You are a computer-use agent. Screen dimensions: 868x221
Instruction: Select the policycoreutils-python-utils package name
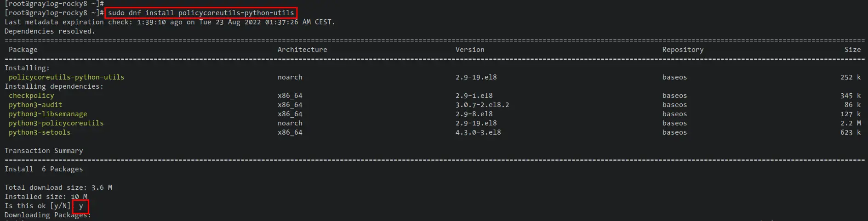pyautogui.click(x=67, y=77)
